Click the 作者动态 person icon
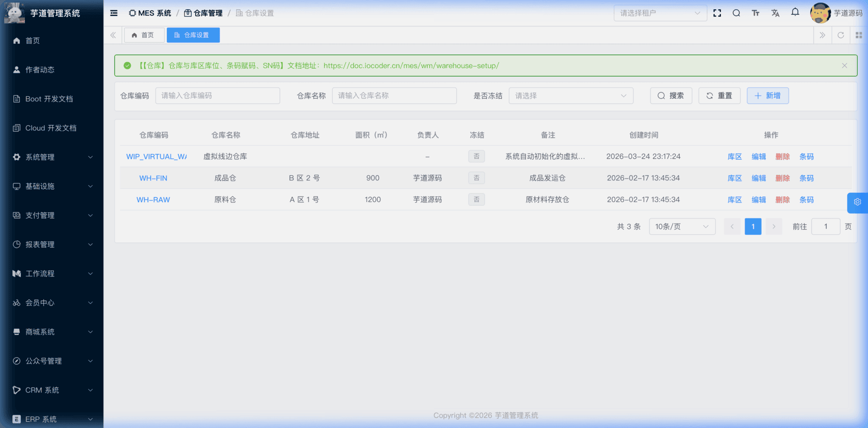868x428 pixels. pyautogui.click(x=17, y=70)
